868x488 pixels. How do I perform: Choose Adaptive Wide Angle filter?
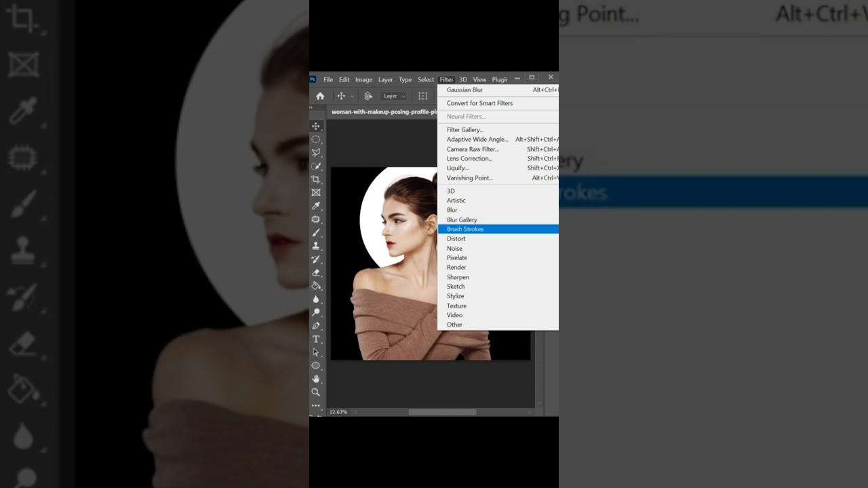point(498,139)
